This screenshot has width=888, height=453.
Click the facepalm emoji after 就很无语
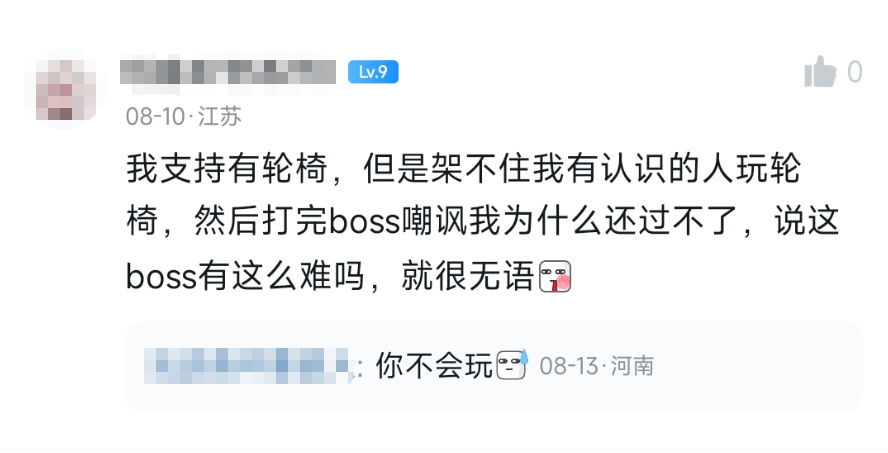(x=555, y=276)
